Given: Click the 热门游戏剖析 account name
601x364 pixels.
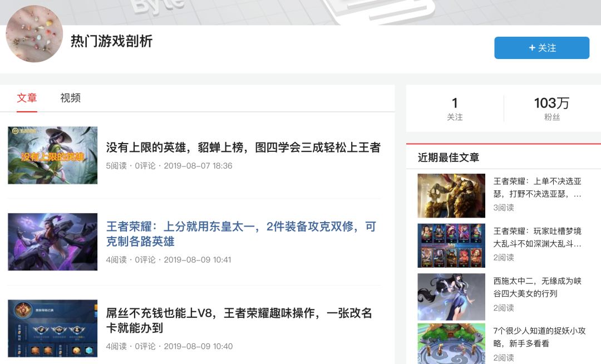Looking at the screenshot, I should (x=111, y=41).
